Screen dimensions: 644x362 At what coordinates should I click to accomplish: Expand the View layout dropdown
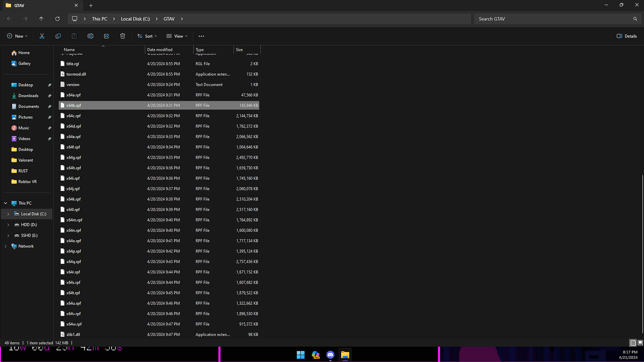click(177, 36)
